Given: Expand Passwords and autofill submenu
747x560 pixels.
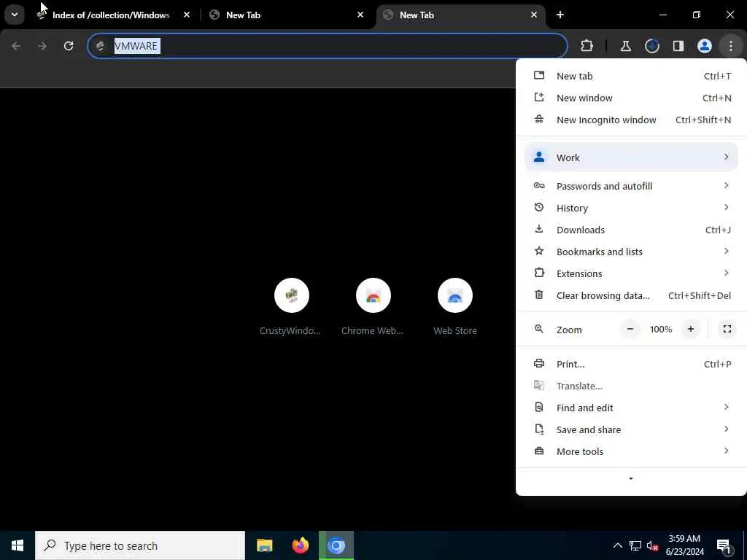Looking at the screenshot, I should pyautogui.click(x=631, y=186).
